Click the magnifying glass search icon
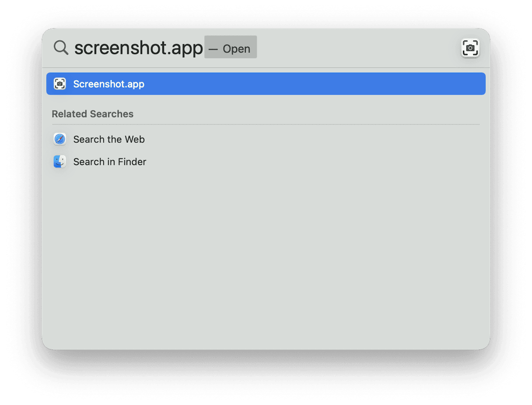Image resolution: width=532 pixels, height=405 pixels. point(60,47)
